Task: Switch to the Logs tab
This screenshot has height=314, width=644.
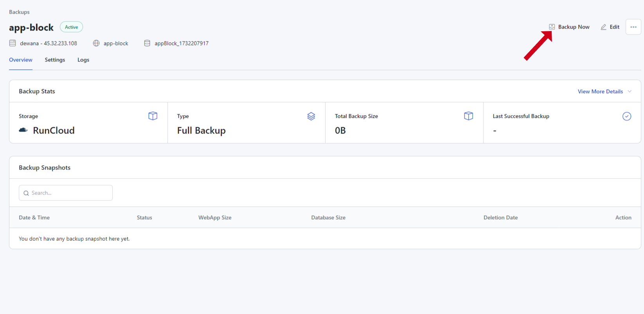Action: pyautogui.click(x=83, y=60)
